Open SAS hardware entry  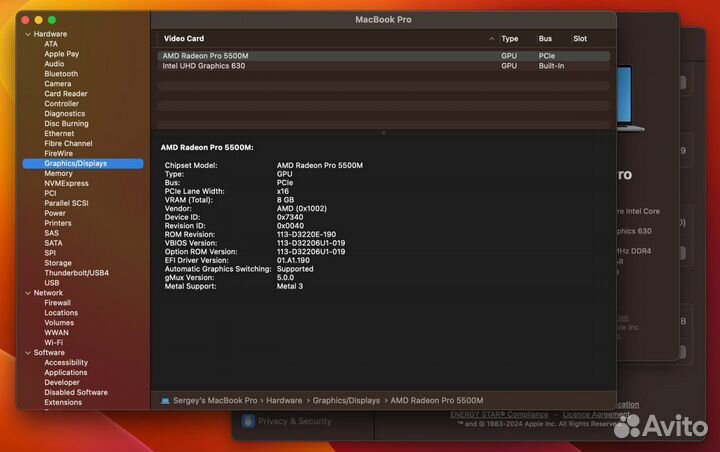pyautogui.click(x=51, y=233)
